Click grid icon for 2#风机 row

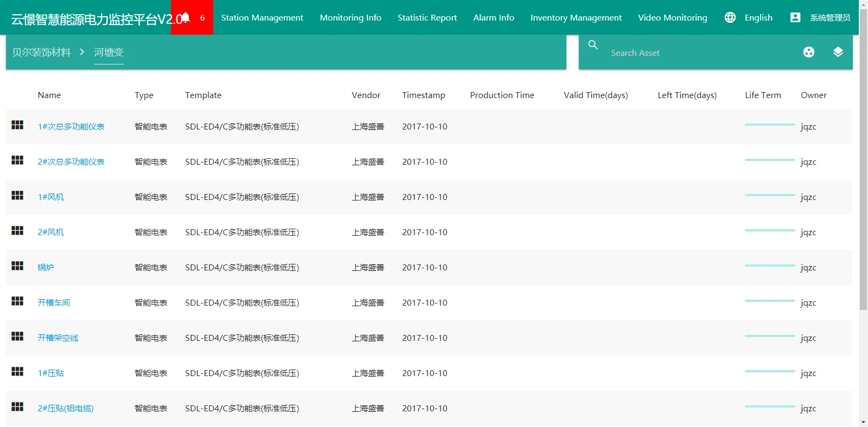tap(17, 231)
